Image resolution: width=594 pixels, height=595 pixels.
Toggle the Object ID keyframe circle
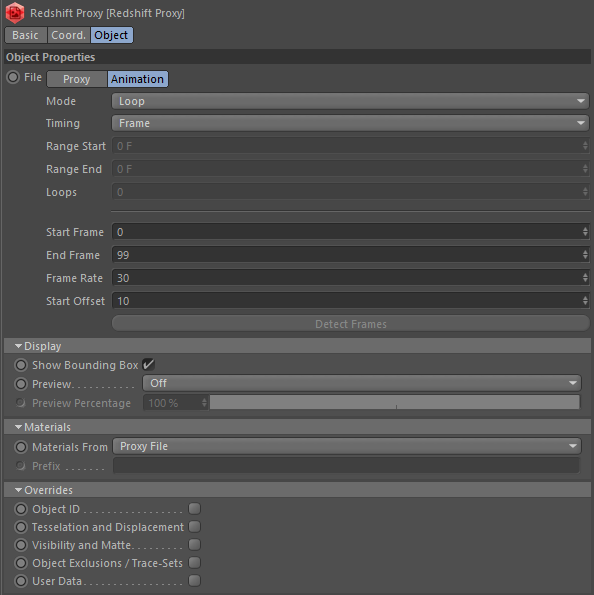click(x=21, y=509)
